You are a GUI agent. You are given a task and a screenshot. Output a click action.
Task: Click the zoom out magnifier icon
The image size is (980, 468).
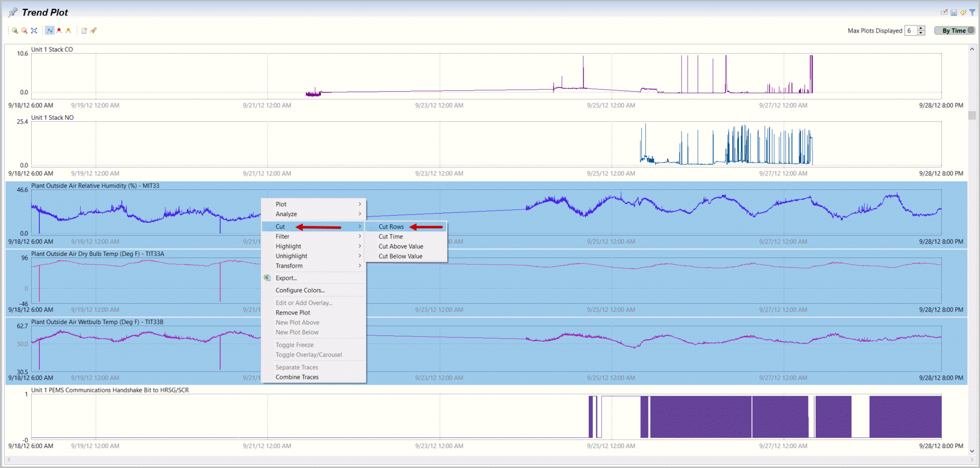[x=24, y=31]
